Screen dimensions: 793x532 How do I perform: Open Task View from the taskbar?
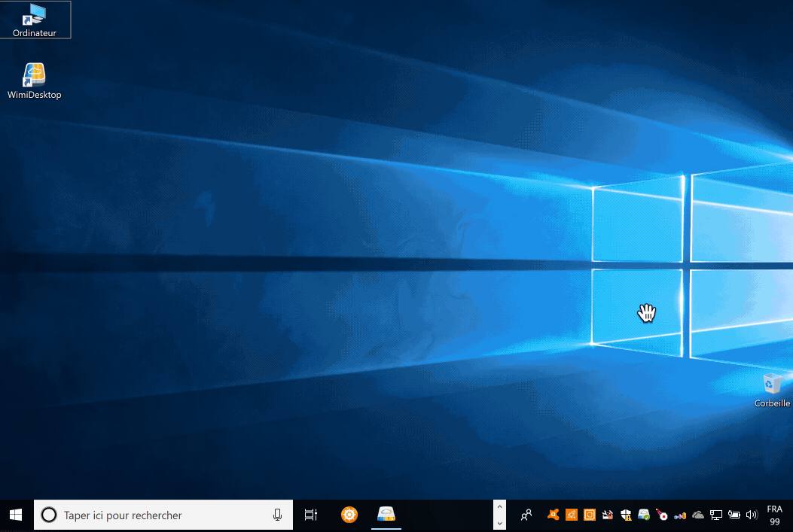coord(310,515)
